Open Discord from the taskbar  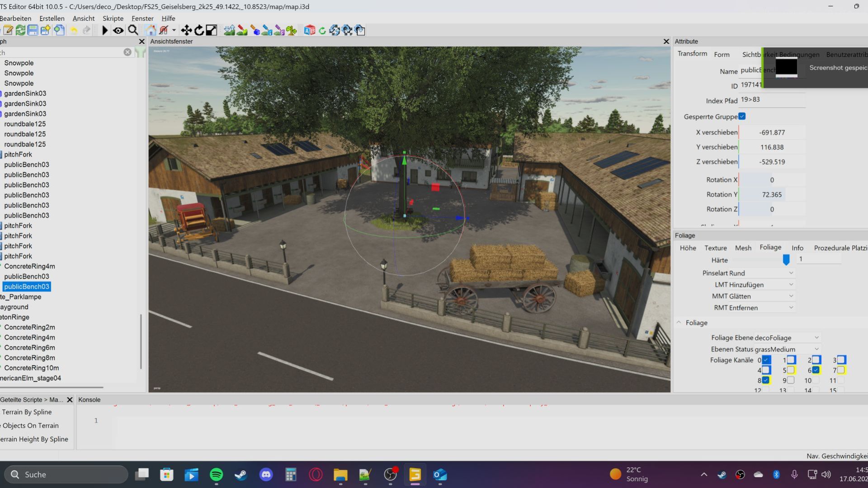[x=266, y=474]
